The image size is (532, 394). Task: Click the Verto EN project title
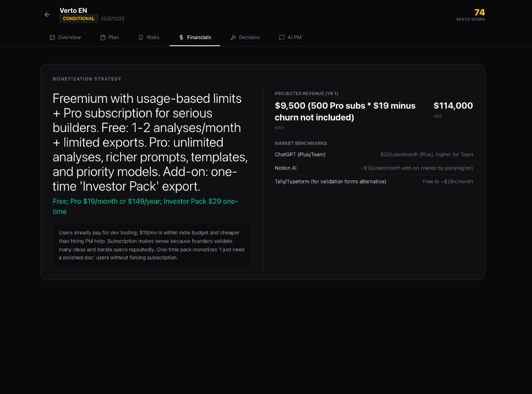73,10
